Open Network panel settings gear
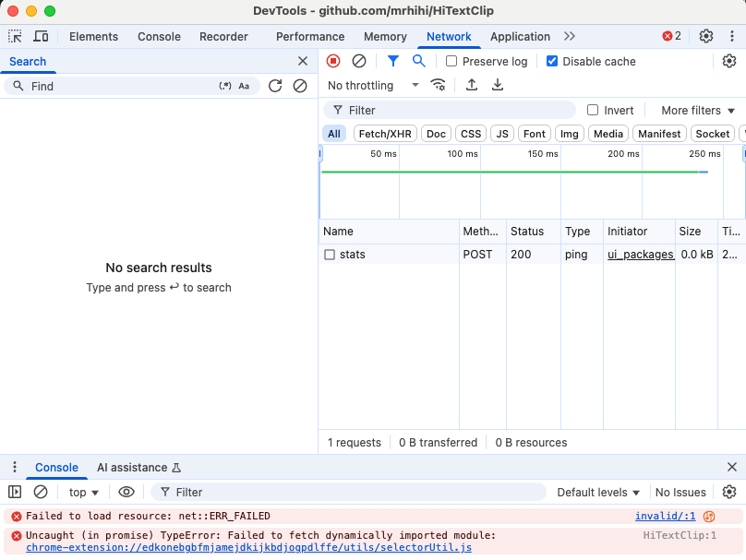 pyautogui.click(x=728, y=61)
